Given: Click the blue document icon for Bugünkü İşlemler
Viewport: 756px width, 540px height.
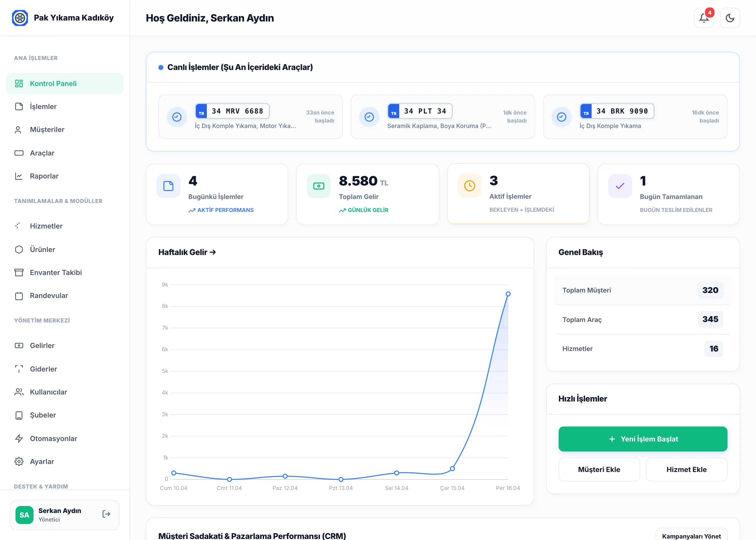Looking at the screenshot, I should point(168,186).
